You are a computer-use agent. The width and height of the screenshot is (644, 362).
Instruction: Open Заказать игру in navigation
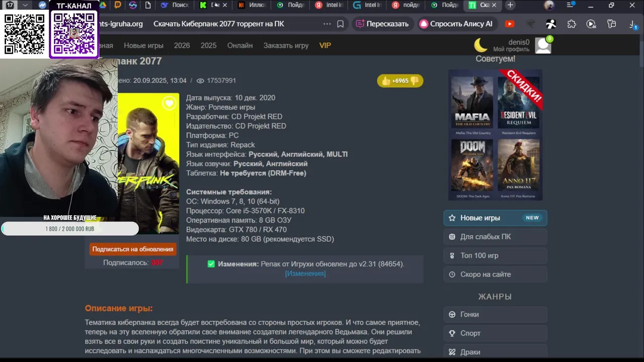(x=286, y=45)
